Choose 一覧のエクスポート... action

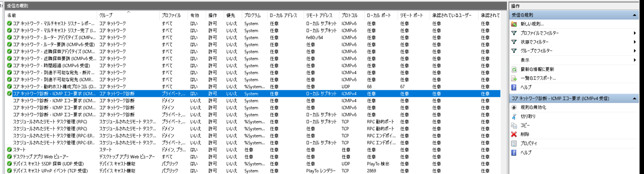coord(538,79)
